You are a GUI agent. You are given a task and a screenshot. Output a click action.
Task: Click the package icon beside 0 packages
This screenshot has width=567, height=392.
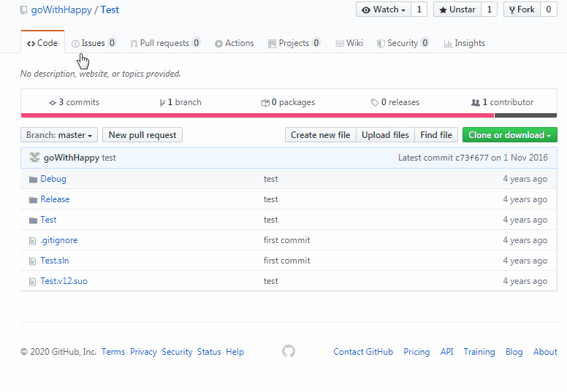[x=265, y=103]
